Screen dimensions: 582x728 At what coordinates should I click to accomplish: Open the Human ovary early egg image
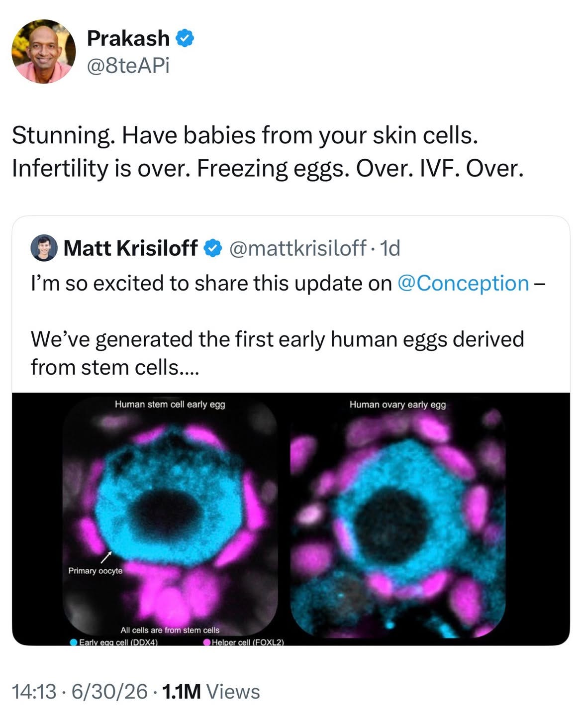(398, 518)
